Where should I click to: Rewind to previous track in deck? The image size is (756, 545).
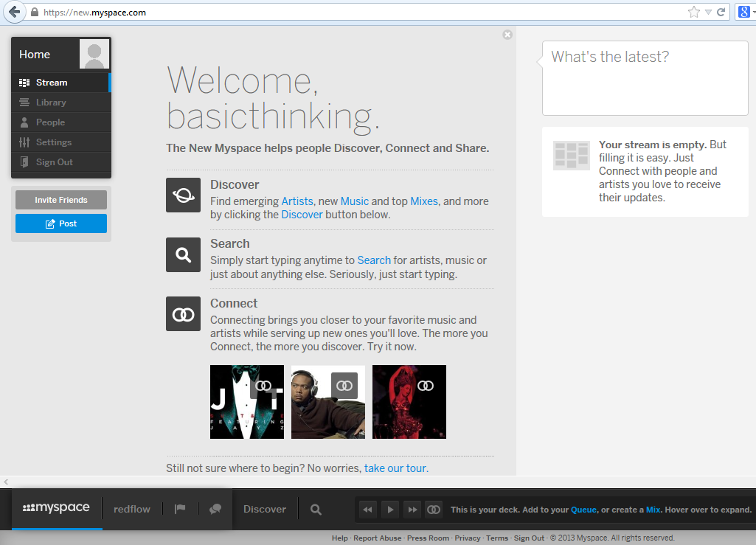click(367, 509)
